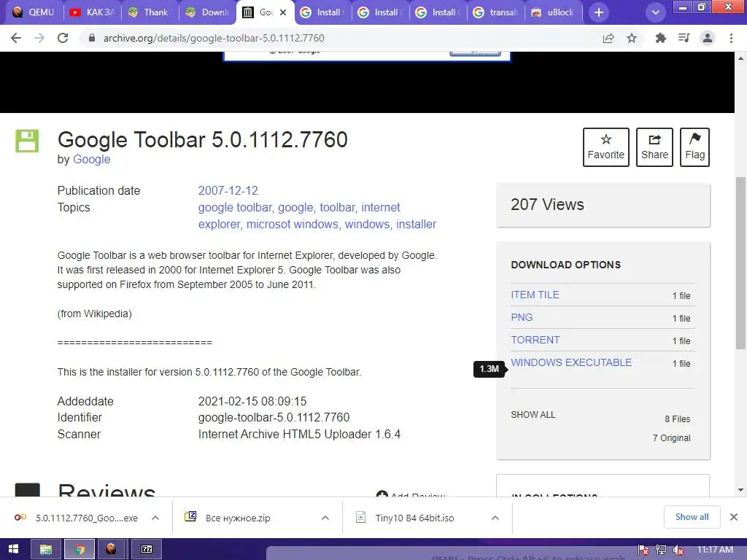This screenshot has width=747, height=560.
Task: Switch to the transal Google tab
Action: 495,12
